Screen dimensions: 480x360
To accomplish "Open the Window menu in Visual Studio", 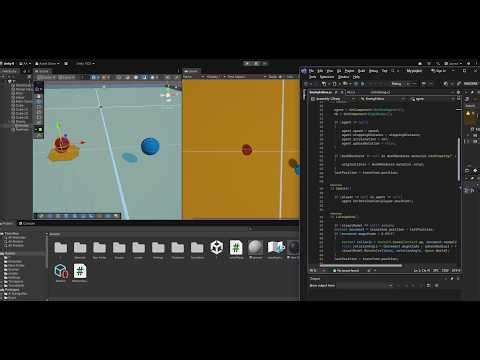I will (343, 77).
